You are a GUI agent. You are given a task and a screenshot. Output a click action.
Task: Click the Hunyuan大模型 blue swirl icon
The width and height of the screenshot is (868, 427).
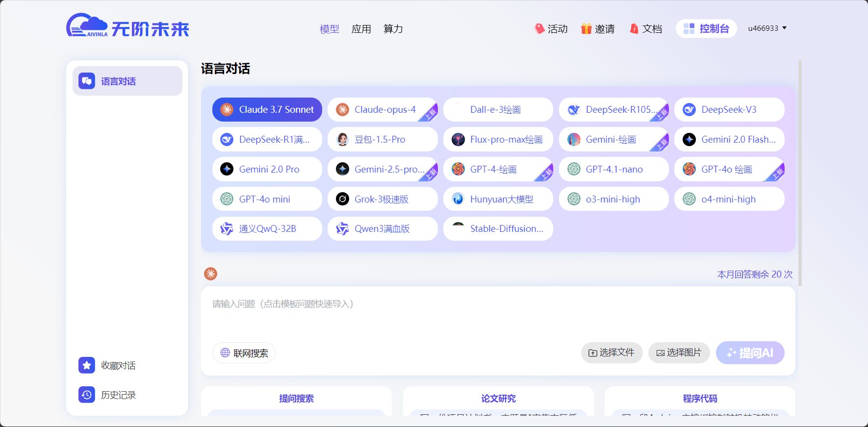pos(458,199)
